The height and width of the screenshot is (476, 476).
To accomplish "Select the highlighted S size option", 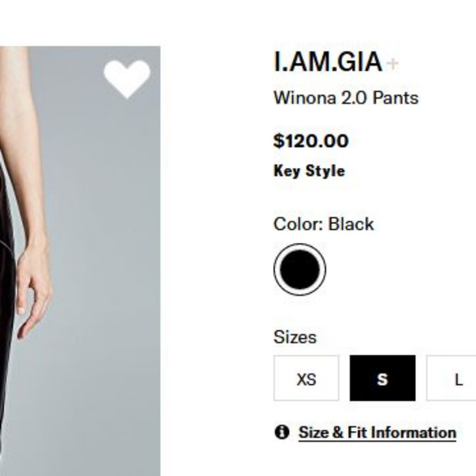I will [382, 378].
